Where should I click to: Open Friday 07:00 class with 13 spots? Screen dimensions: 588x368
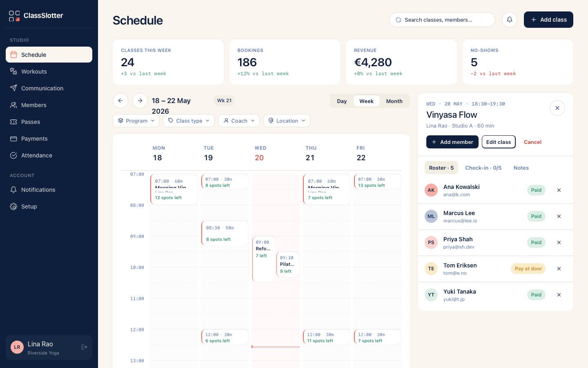[x=378, y=182]
